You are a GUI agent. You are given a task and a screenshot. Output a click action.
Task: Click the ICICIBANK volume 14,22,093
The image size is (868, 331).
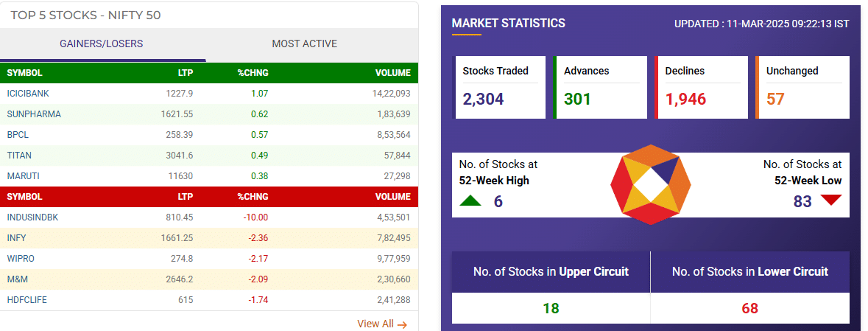pos(392,94)
